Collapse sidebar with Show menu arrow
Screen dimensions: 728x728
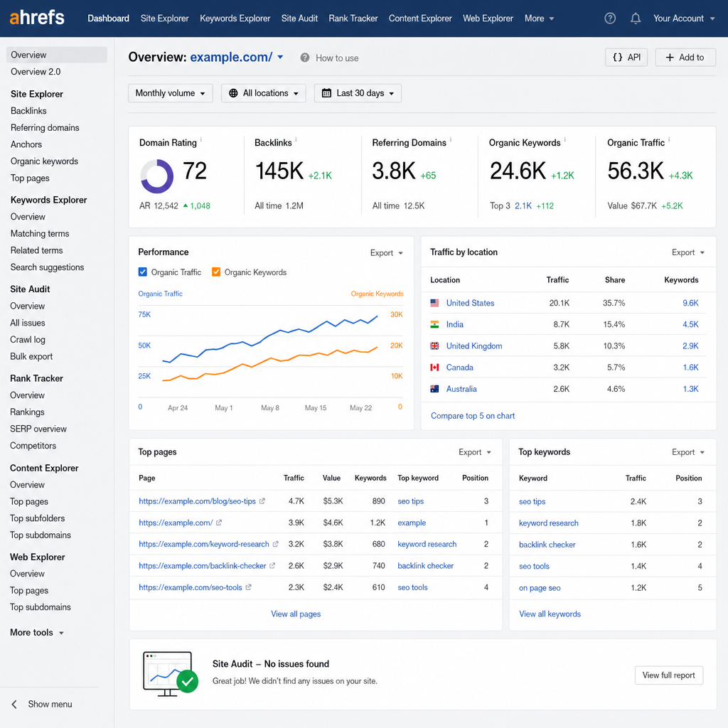coord(14,705)
